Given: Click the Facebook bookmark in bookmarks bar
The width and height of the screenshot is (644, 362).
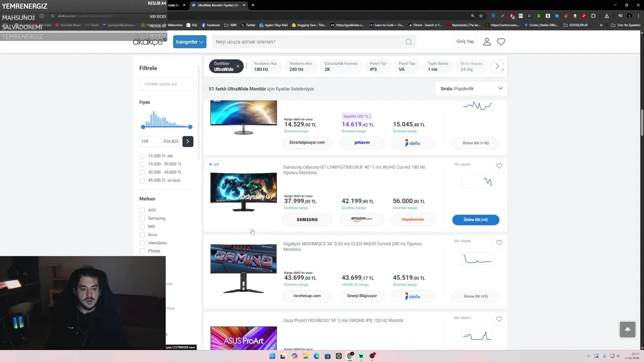Looking at the screenshot, I should tap(211, 25).
